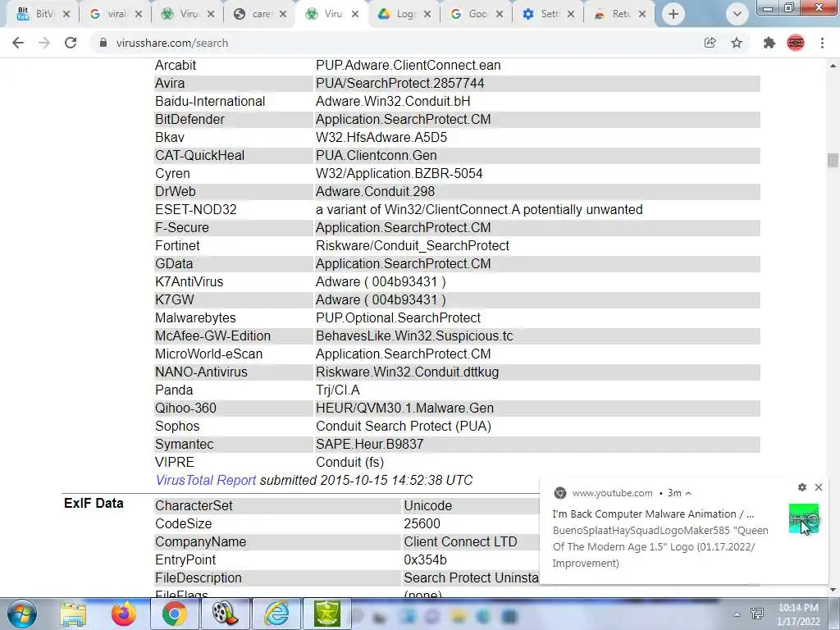Open the green shield app in the taskbar
Screen dimensions: 840x630
(x=327, y=614)
